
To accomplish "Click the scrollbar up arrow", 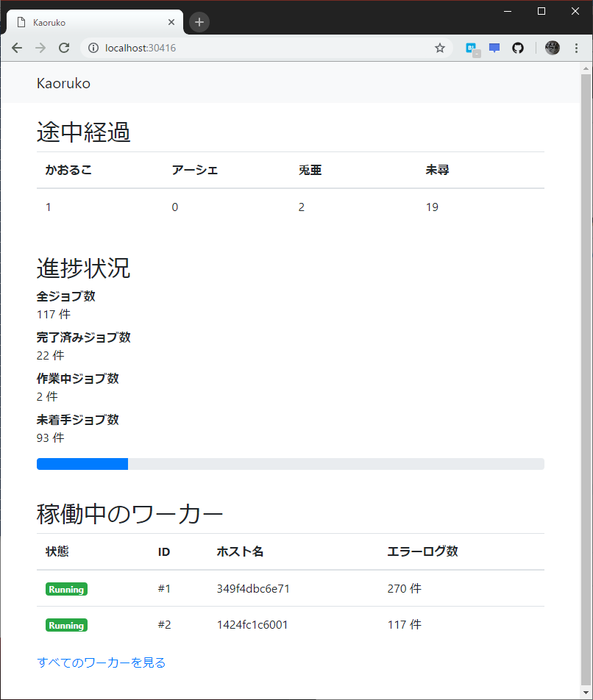I will [586, 69].
